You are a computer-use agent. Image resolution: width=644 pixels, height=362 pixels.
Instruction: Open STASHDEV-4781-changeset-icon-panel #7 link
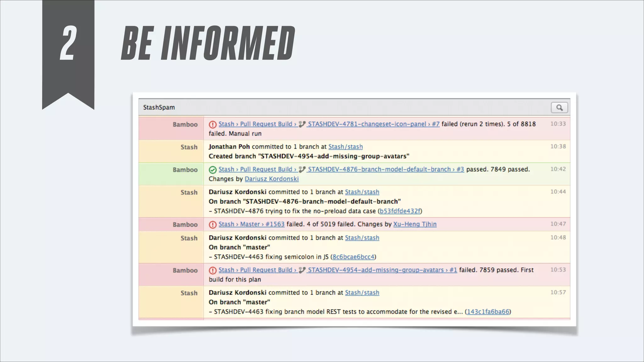pyautogui.click(x=374, y=124)
